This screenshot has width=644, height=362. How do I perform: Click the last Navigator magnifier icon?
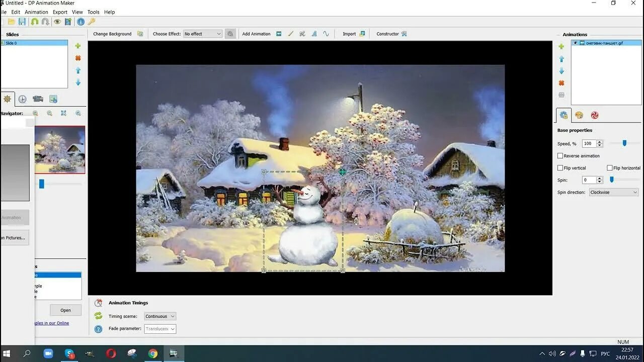78,113
